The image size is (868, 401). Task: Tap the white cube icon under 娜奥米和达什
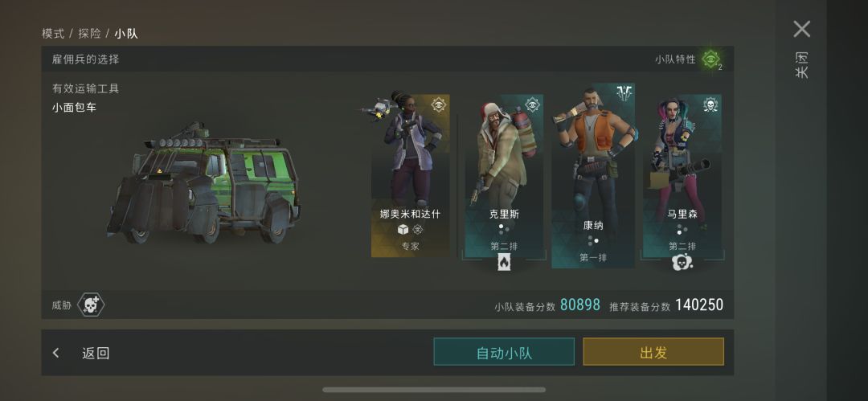[x=403, y=229]
